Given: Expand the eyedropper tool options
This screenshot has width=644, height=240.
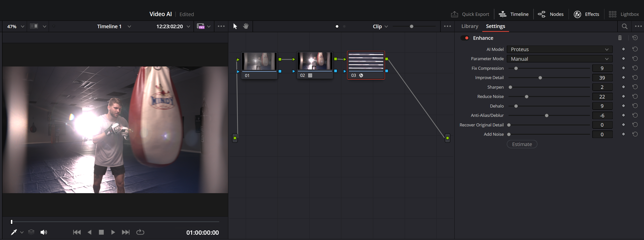Looking at the screenshot, I should point(22,232).
